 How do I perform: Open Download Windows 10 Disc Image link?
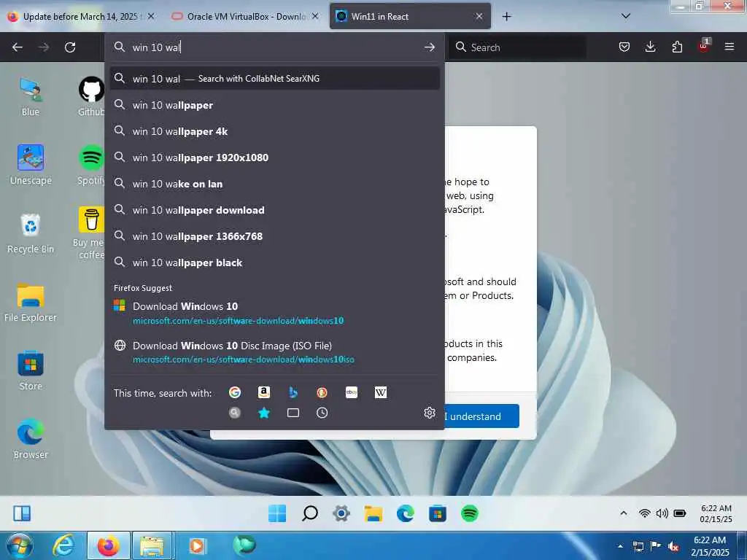point(275,352)
